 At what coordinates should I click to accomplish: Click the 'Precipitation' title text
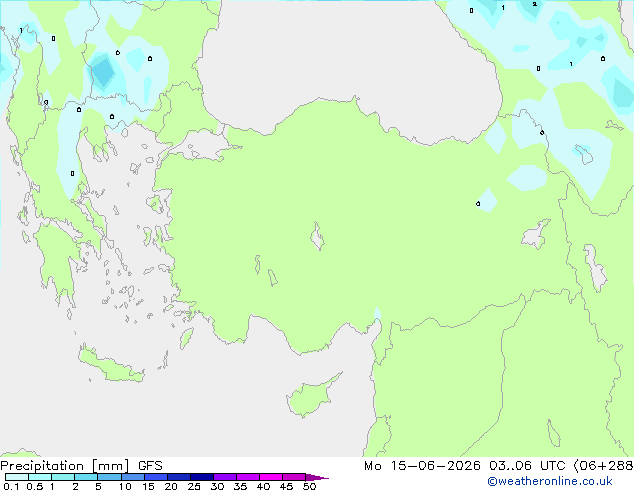coord(42,466)
